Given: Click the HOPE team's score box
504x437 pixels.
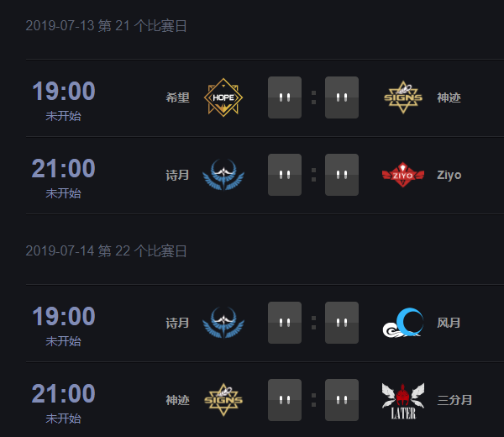Looking at the screenshot, I should tap(284, 97).
